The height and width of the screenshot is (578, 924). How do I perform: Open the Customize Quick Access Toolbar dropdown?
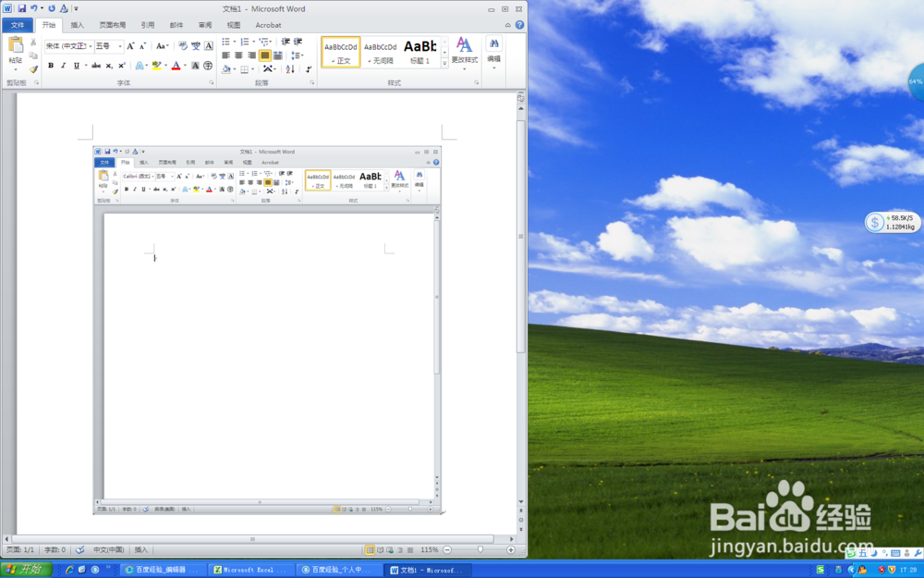76,9
